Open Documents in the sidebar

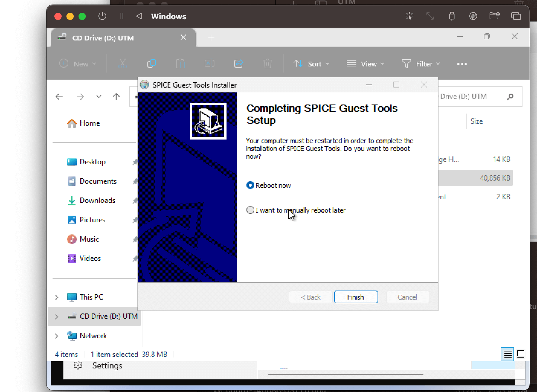[92, 181]
